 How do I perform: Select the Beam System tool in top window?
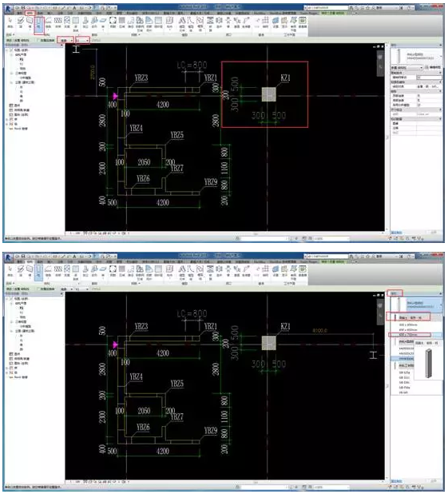[x=76, y=24]
